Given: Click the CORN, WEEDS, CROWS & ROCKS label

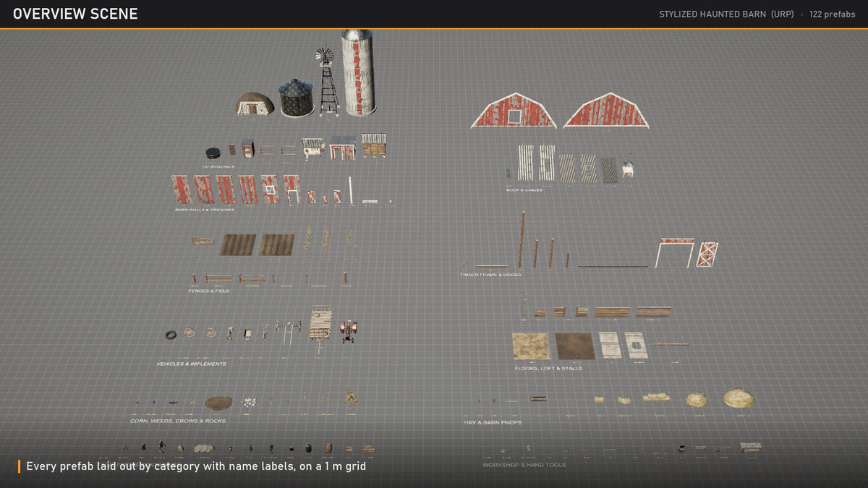Looking at the screenshot, I should point(178,421).
